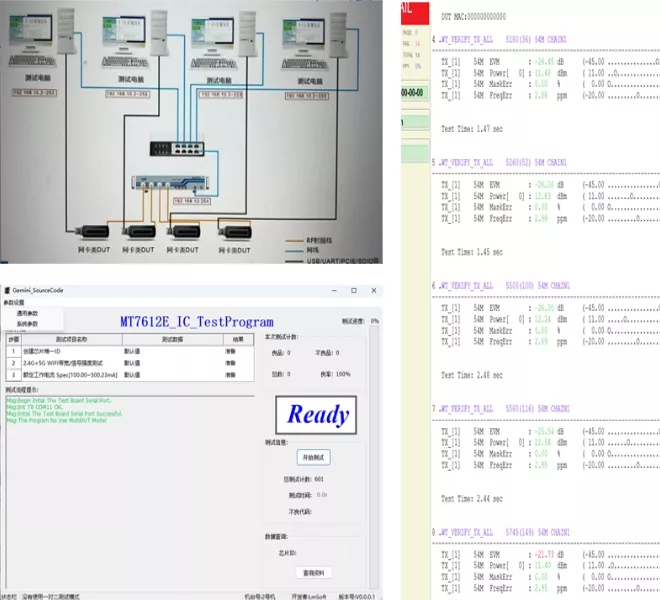Click the 结果 column header
660x600 pixels.
coord(238,339)
